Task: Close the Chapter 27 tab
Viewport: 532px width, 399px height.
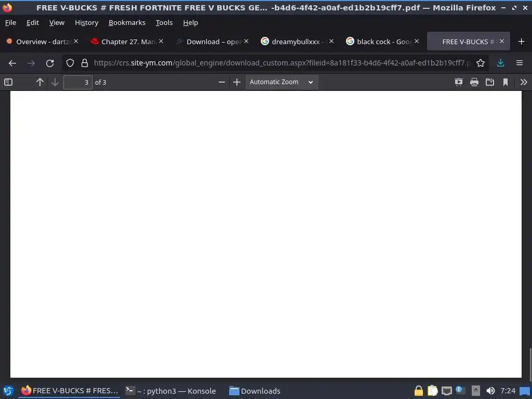Action: [x=161, y=41]
